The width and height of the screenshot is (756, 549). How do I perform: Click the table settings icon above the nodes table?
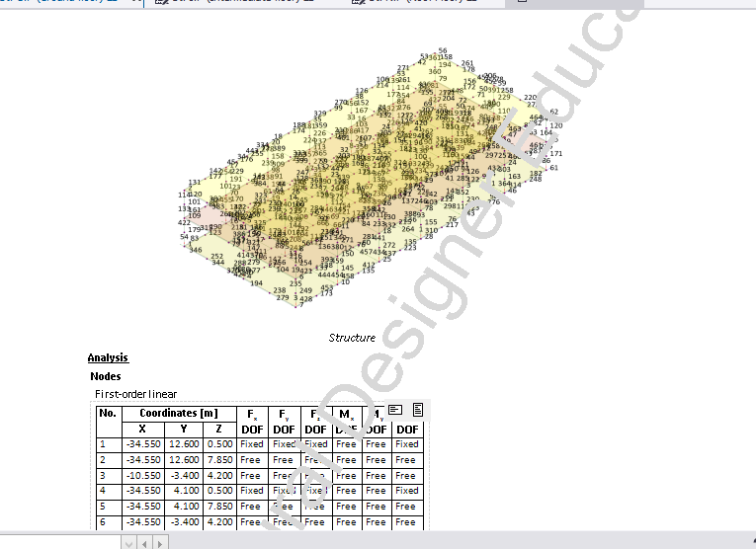click(395, 409)
